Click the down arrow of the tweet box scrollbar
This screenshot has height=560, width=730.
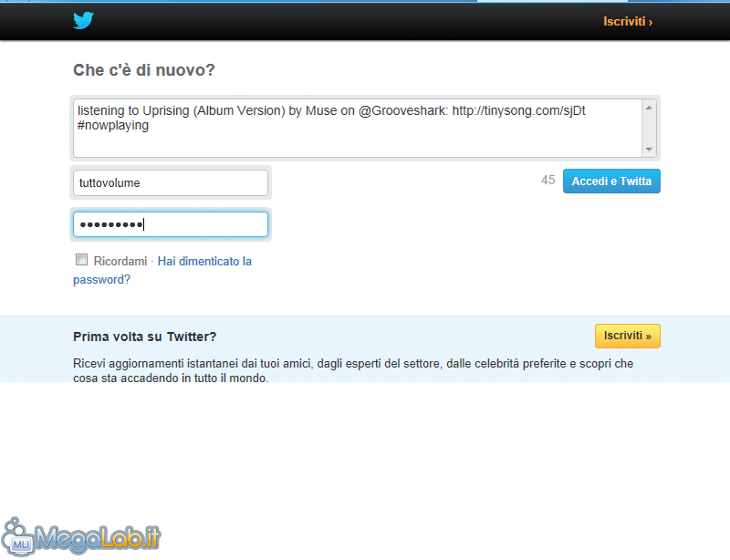click(x=649, y=150)
